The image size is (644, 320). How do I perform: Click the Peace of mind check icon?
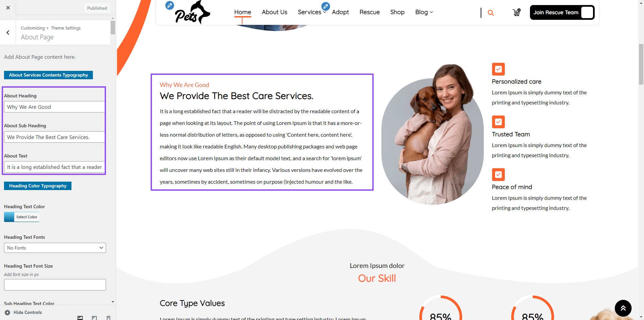click(498, 175)
